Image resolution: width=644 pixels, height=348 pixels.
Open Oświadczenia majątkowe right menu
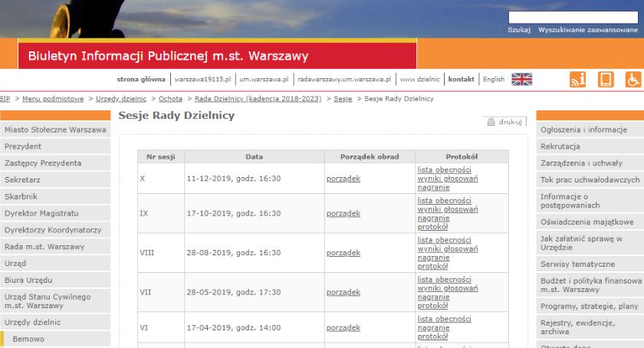coord(590,222)
